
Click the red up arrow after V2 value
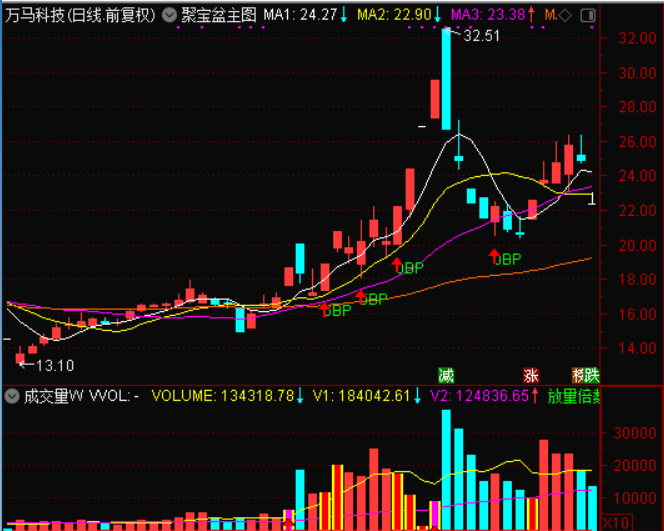click(x=535, y=396)
